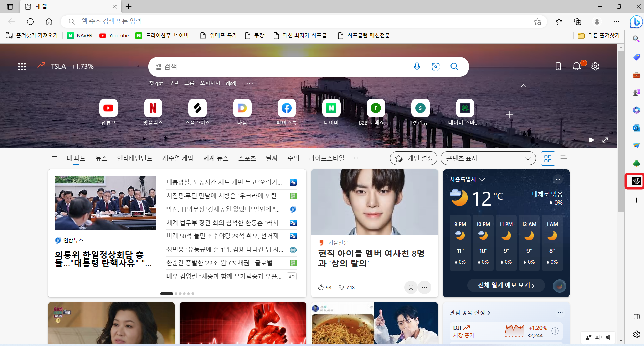Open the notifications bell with the badge
The height and width of the screenshot is (346, 644).
(x=577, y=66)
